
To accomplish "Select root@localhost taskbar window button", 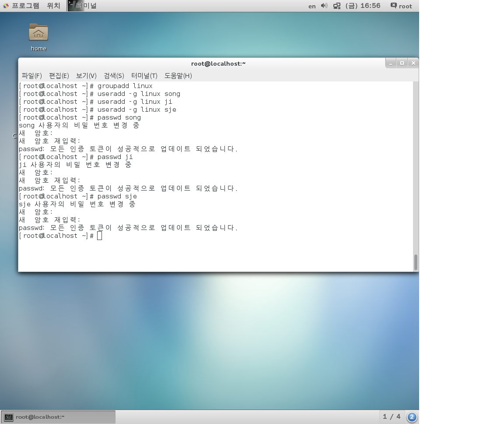I will (x=58, y=417).
